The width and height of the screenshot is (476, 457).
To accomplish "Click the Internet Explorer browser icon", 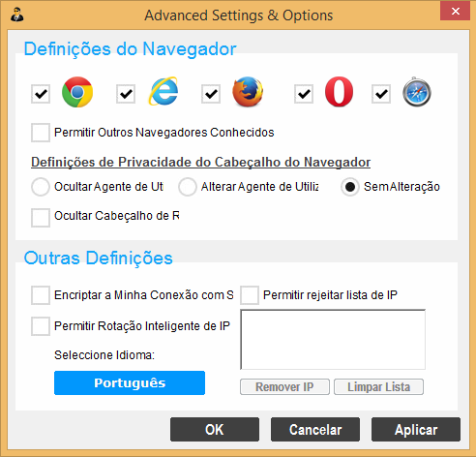I will coord(164,91).
